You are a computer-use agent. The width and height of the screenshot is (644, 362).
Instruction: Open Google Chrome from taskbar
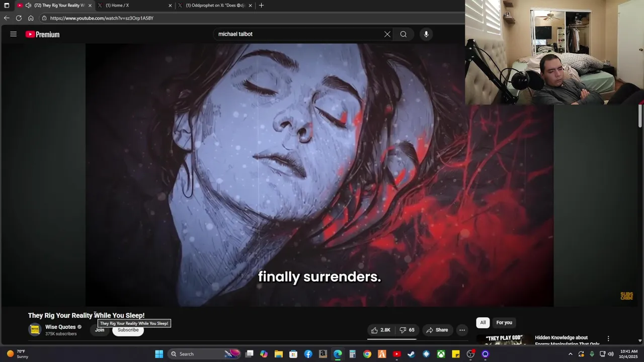(367, 354)
